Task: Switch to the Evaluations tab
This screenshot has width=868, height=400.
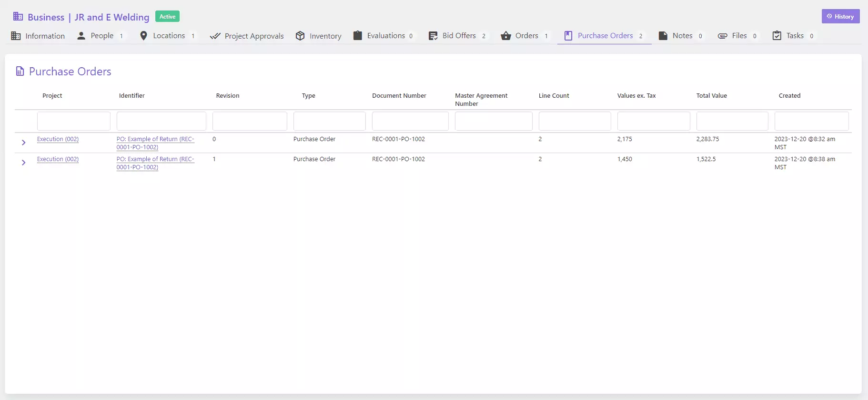Action: click(384, 36)
